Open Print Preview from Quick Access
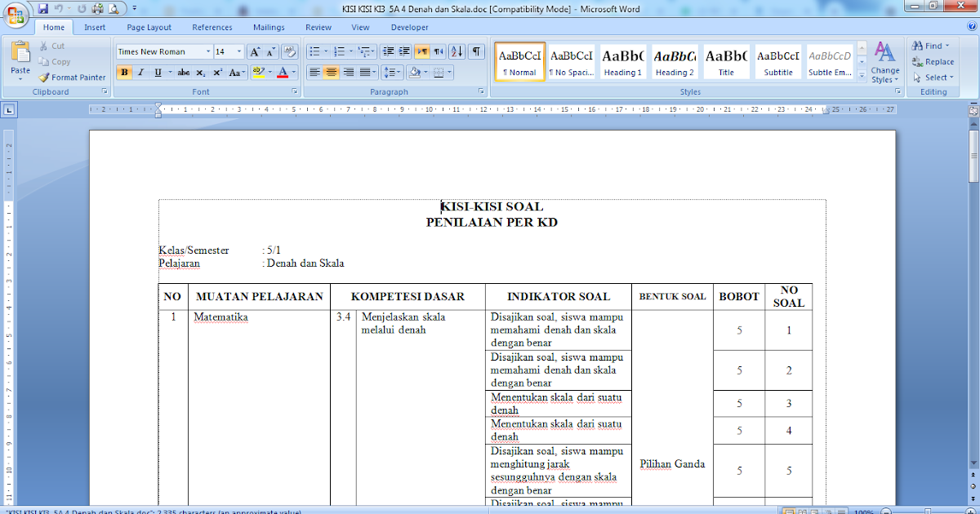The height and width of the screenshot is (514, 980). 114,9
